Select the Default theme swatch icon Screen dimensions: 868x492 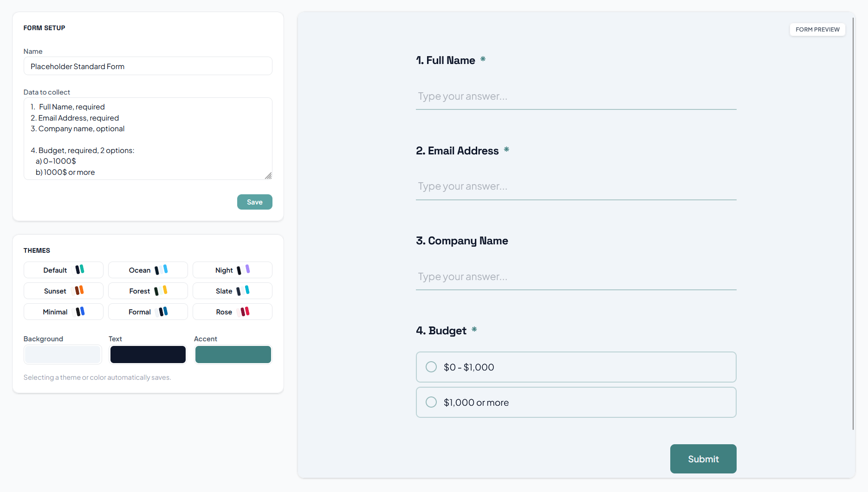tap(80, 269)
